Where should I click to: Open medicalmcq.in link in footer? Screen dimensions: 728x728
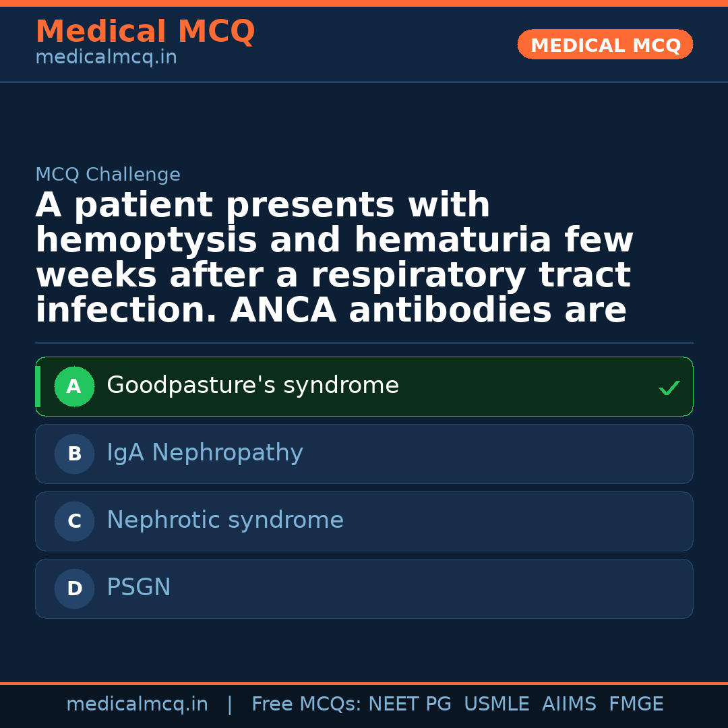[137, 704]
